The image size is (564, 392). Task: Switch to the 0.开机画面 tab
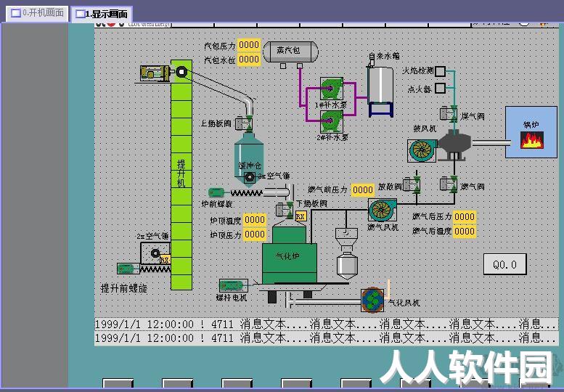click(38, 13)
